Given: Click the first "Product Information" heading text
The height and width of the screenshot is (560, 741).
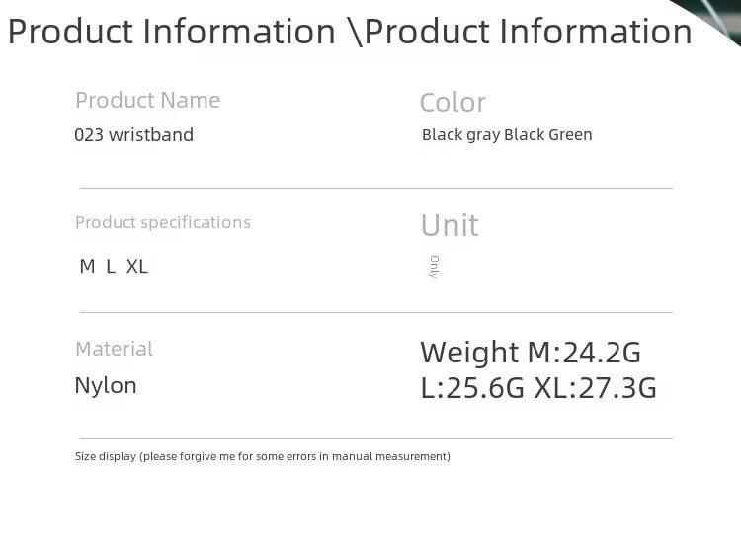Looking at the screenshot, I should click(x=171, y=32).
